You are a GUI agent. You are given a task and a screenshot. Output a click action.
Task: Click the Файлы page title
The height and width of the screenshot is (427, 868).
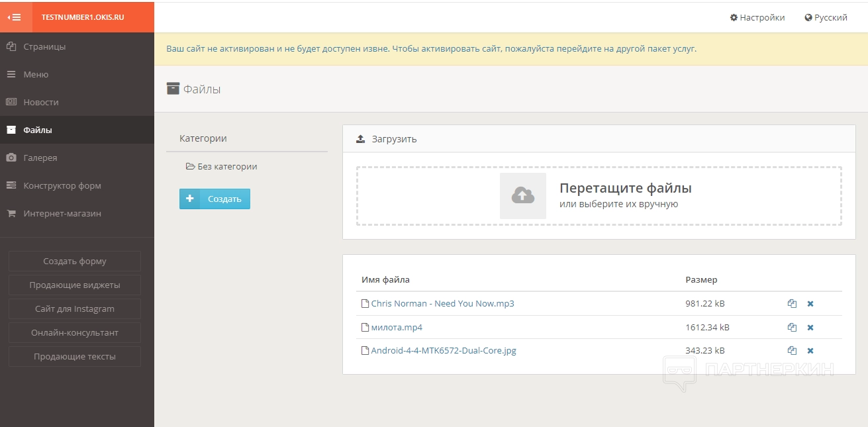pyautogui.click(x=202, y=89)
